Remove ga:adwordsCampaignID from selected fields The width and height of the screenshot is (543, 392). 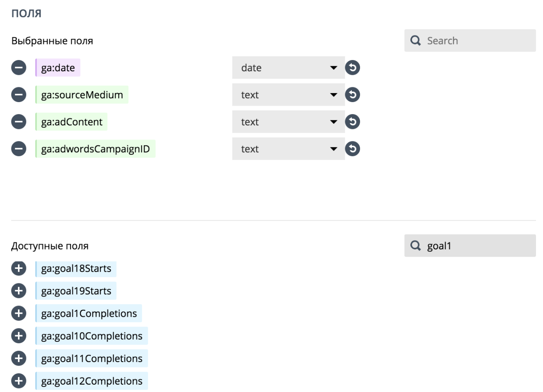[x=18, y=149]
